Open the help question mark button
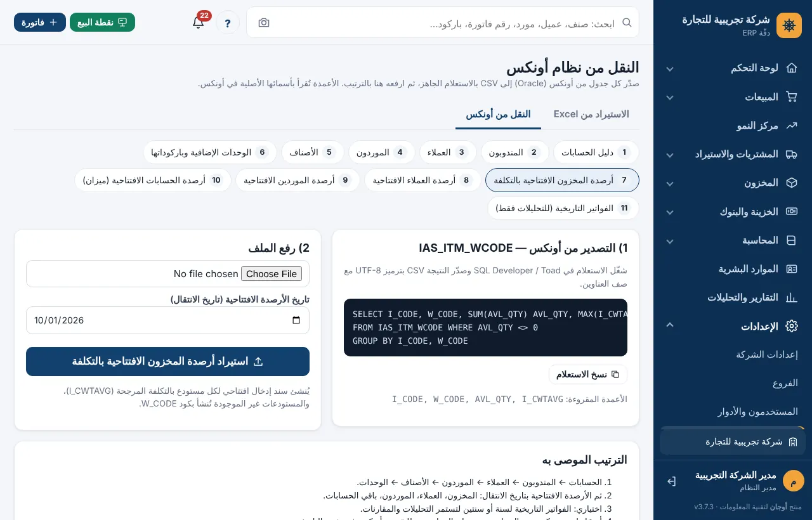Image resolution: width=812 pixels, height=520 pixels. pos(228,22)
